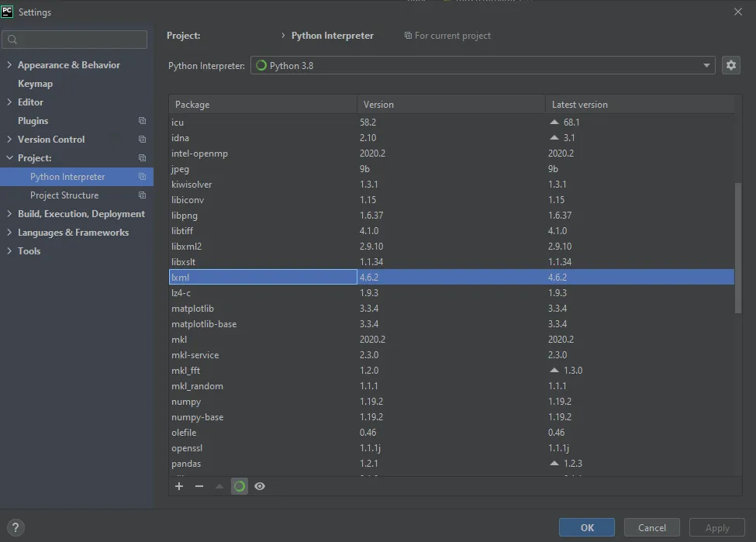
Task: Click the project-level icon beside Plugins
Action: [x=142, y=120]
